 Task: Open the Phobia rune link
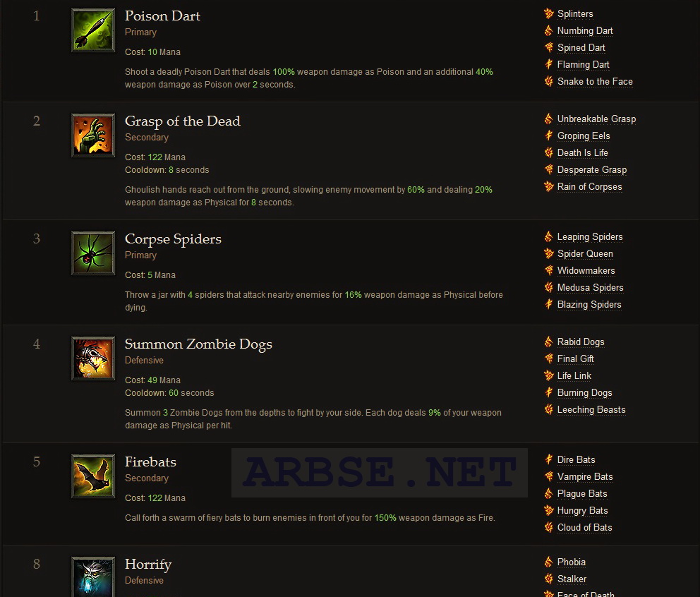(x=571, y=562)
